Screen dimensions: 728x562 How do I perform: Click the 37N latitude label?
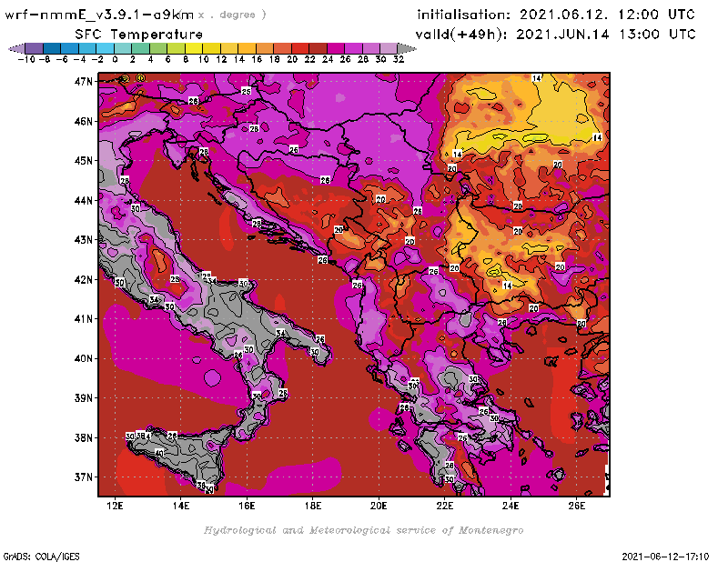pyautogui.click(x=84, y=477)
